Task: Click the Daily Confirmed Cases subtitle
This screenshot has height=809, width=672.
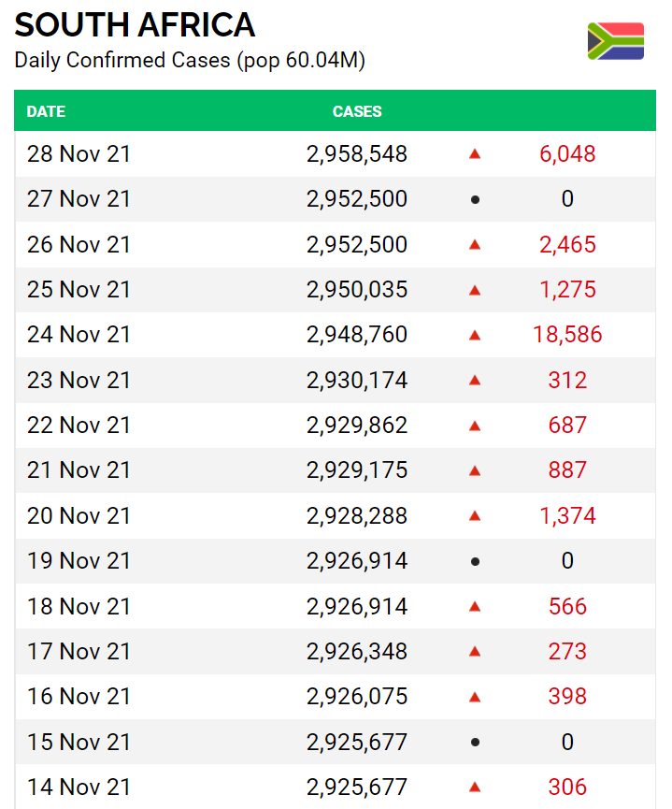Action: click(x=190, y=61)
